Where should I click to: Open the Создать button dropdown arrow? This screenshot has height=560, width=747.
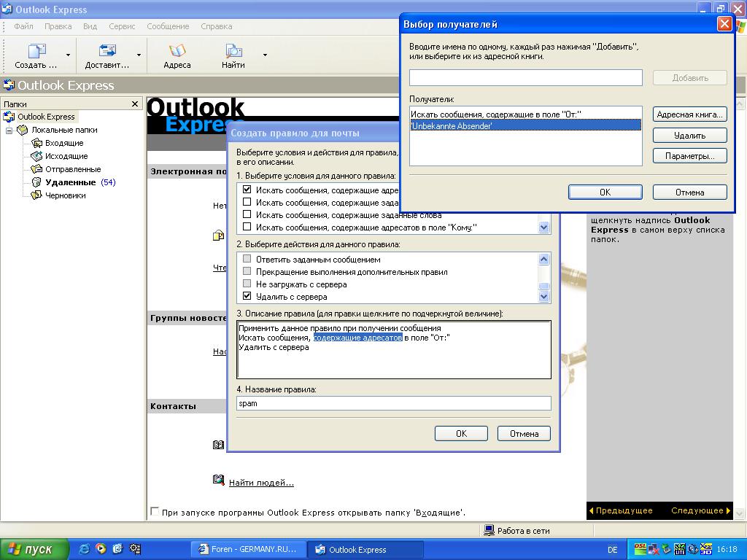tap(68, 55)
